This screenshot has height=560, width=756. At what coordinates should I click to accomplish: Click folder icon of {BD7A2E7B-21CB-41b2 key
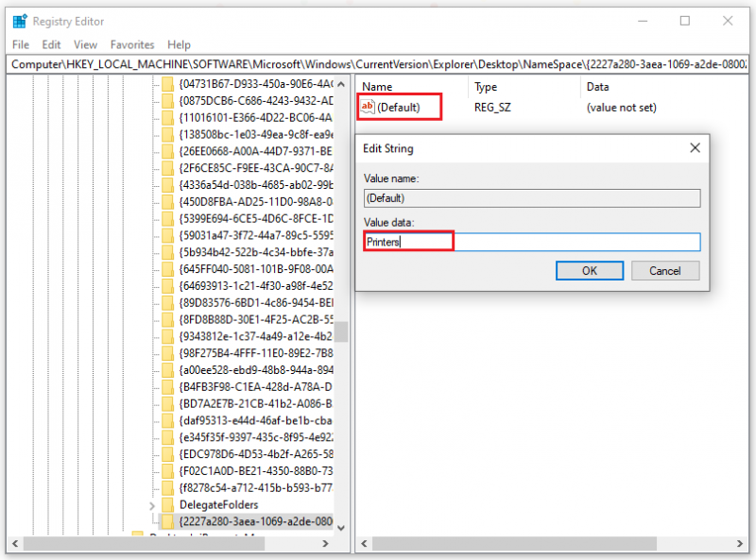[167, 403]
